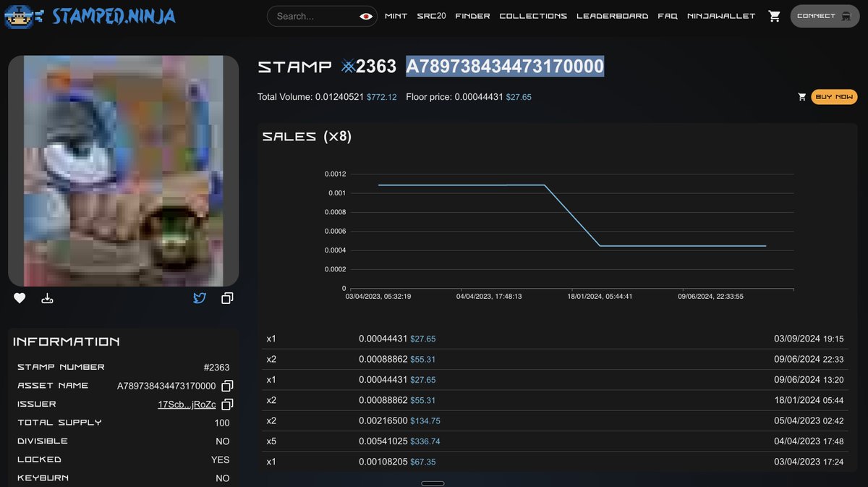Go to the SRC20 section
This screenshot has height=487, width=868.
point(431,15)
